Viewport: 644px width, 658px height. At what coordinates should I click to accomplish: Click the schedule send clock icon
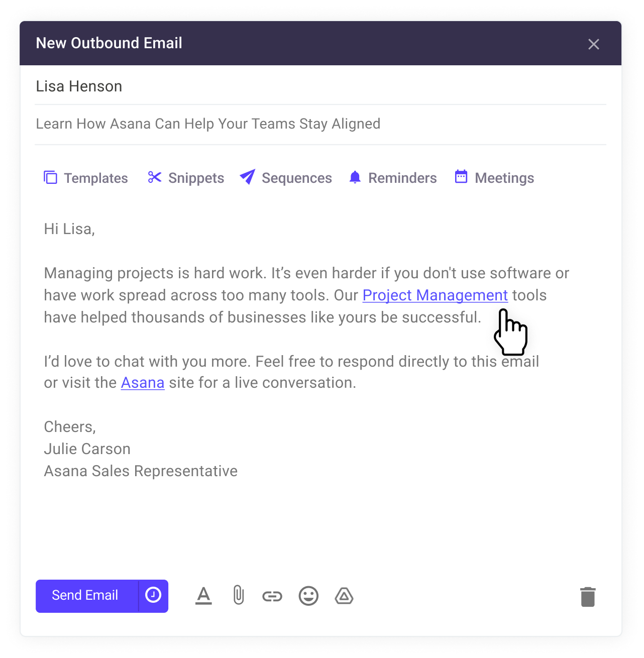pos(153,595)
